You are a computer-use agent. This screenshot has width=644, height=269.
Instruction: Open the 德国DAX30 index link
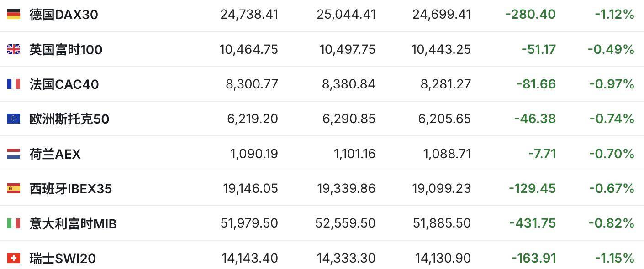[x=63, y=15]
